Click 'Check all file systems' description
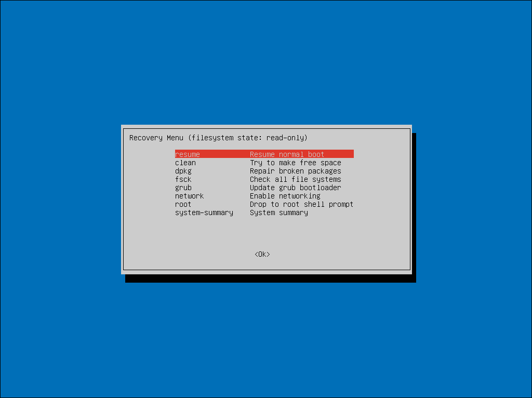 point(296,179)
